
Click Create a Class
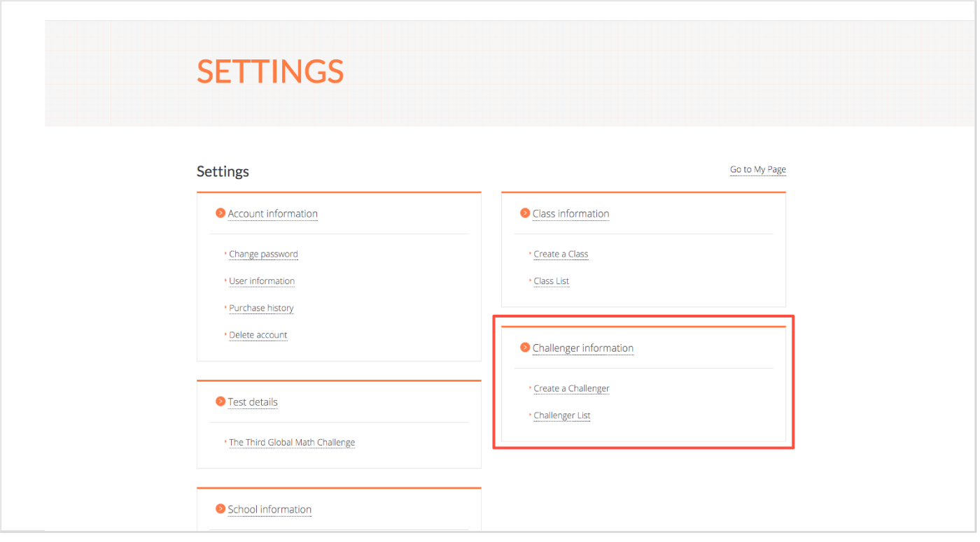[561, 255]
